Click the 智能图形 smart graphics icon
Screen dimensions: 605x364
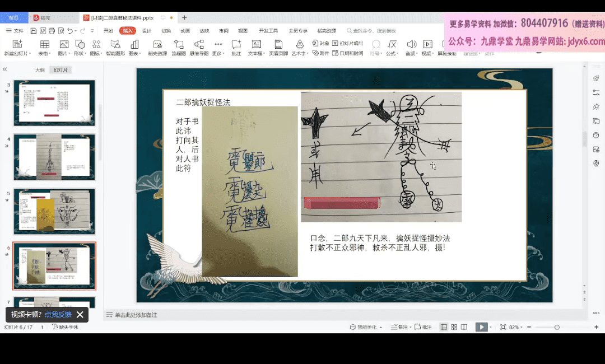pyautogui.click(x=115, y=45)
